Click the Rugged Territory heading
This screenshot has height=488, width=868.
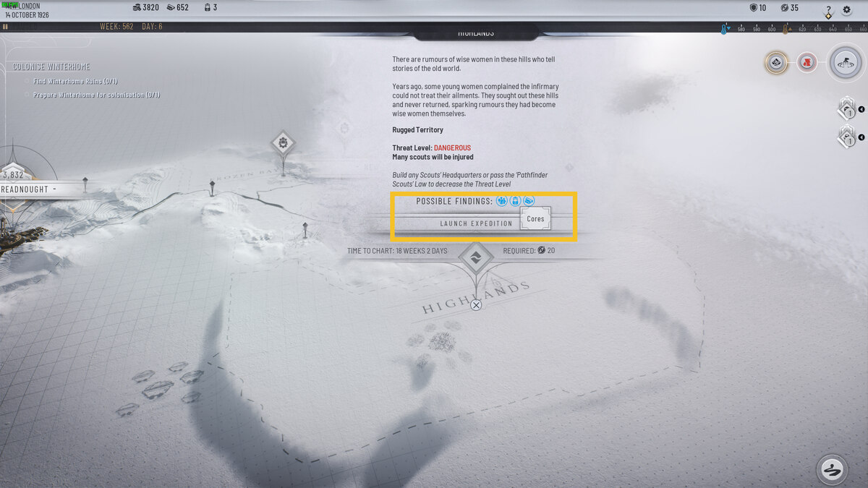[x=418, y=130]
